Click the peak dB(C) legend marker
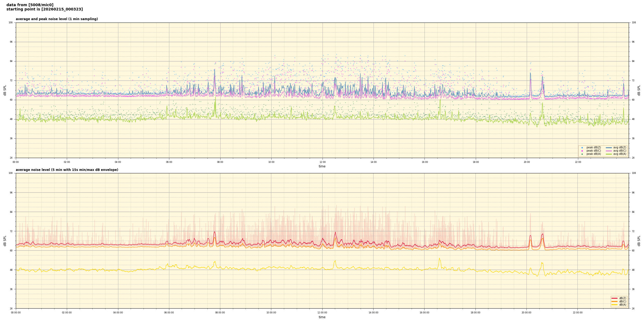Screen dimensions: 644x322 (x=582, y=151)
